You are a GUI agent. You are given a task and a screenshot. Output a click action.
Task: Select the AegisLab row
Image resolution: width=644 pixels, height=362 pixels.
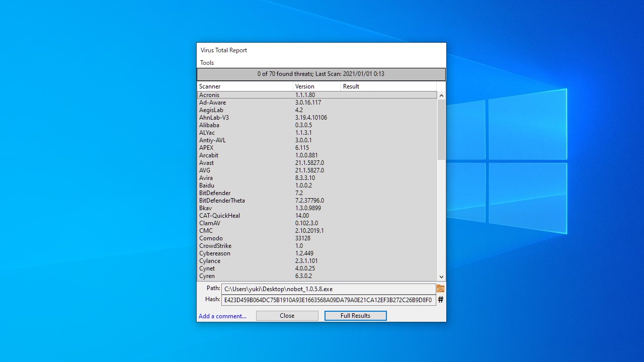[x=317, y=110]
